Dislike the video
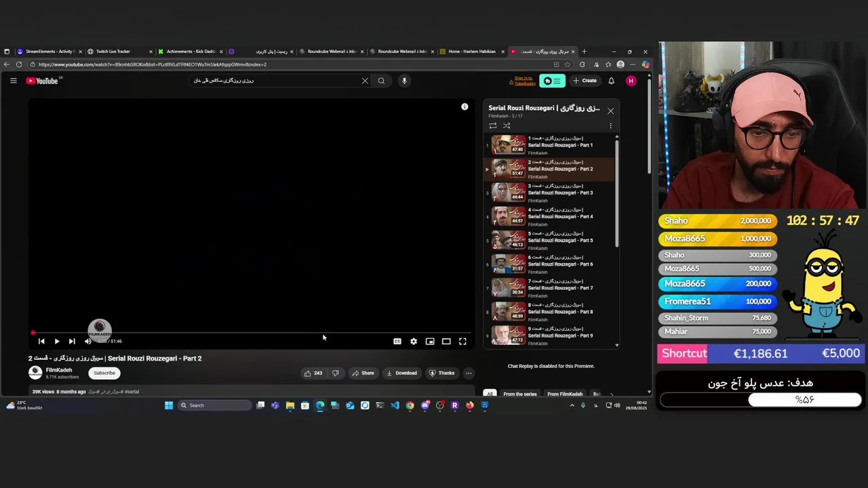 pyautogui.click(x=335, y=373)
